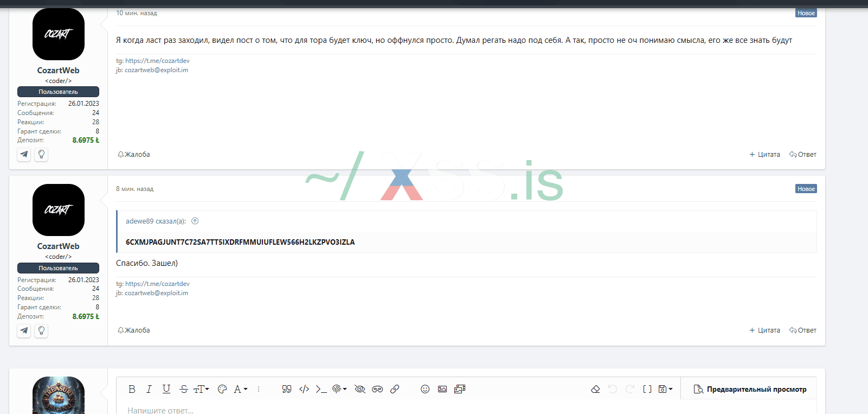The image size is (868, 414).
Task: Click lightbulb icon under first CozartWeb profile
Action: click(41, 155)
